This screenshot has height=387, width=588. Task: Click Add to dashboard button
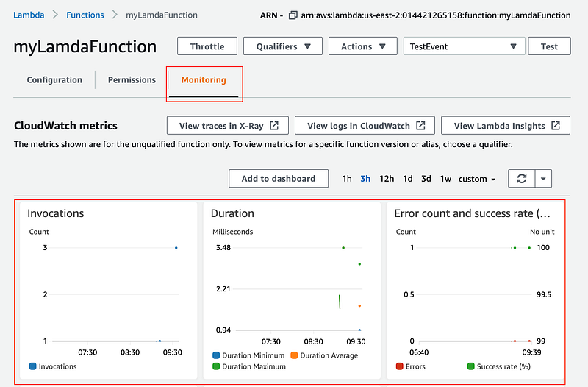tap(279, 178)
